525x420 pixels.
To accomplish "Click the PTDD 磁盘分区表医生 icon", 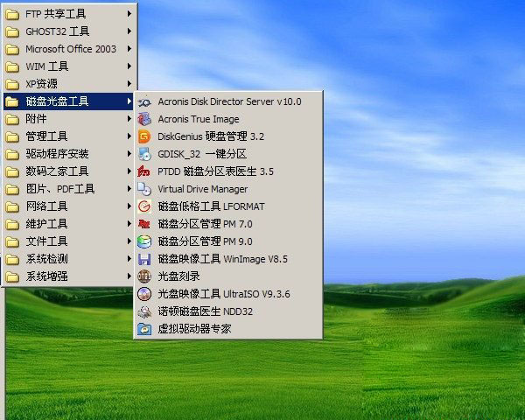I will coord(144,171).
